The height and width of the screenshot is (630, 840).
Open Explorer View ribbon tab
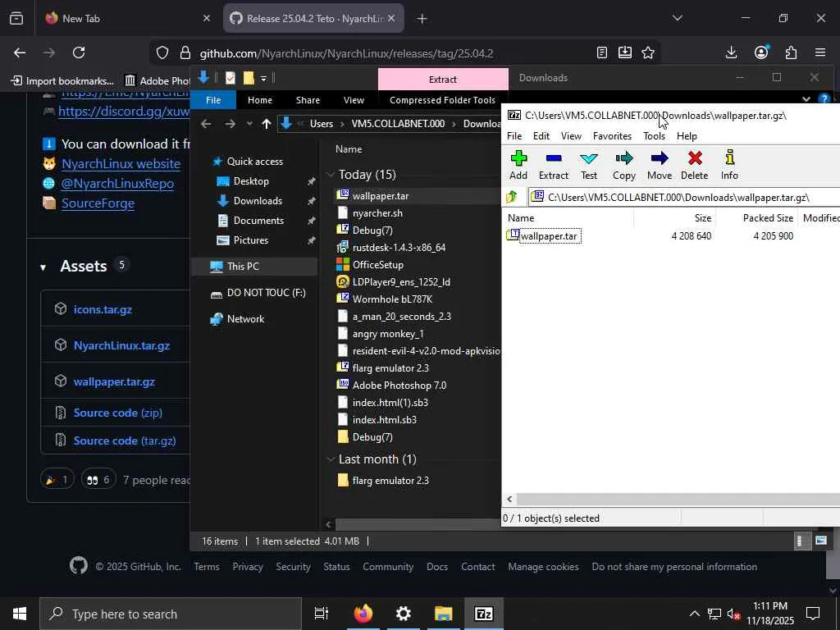[x=354, y=100]
